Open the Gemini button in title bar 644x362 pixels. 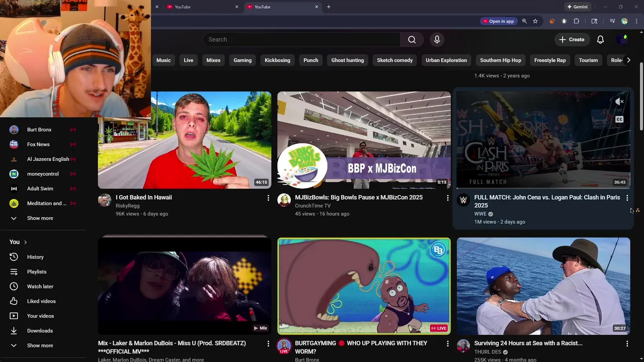tap(577, 7)
